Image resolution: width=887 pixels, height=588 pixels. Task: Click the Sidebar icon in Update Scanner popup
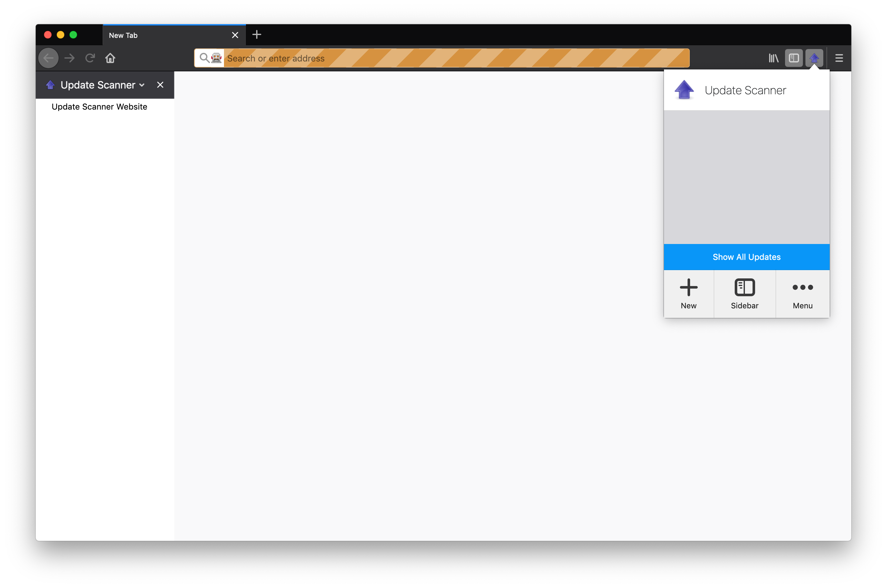tap(745, 294)
